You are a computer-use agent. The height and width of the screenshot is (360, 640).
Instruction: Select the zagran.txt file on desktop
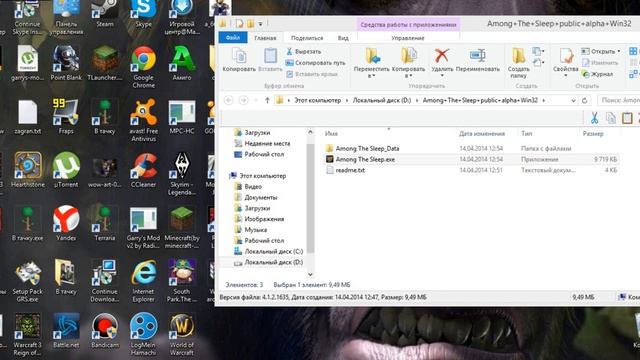pyautogui.click(x=27, y=117)
